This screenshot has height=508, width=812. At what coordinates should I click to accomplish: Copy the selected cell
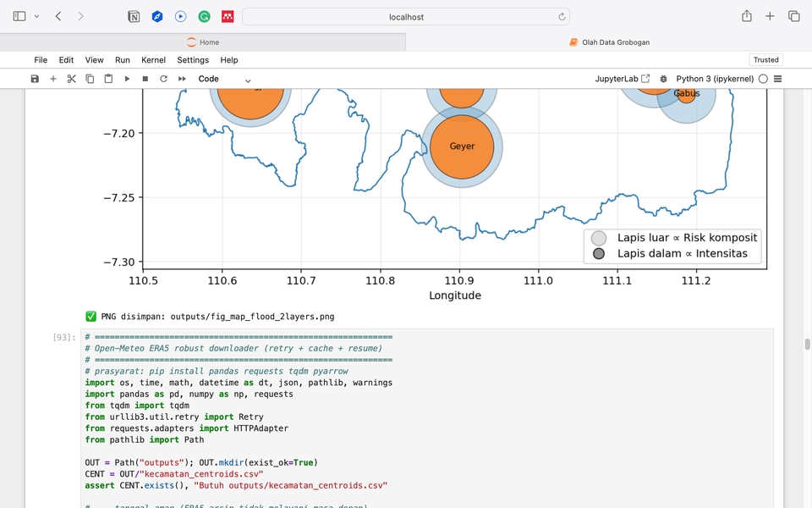tap(90, 79)
